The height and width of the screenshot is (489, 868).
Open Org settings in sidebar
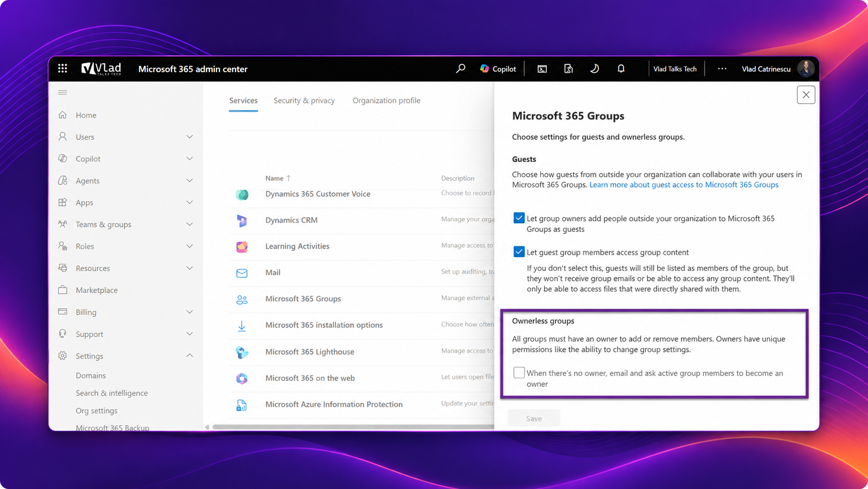97,411
